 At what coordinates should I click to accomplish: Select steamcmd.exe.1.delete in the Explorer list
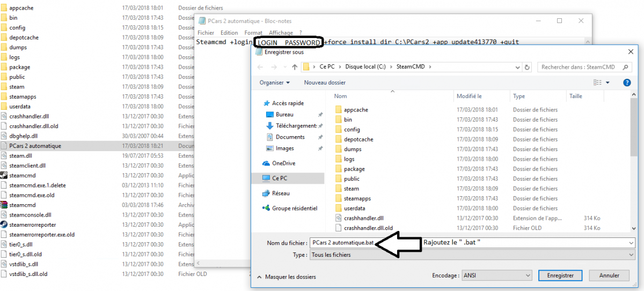tap(33, 185)
